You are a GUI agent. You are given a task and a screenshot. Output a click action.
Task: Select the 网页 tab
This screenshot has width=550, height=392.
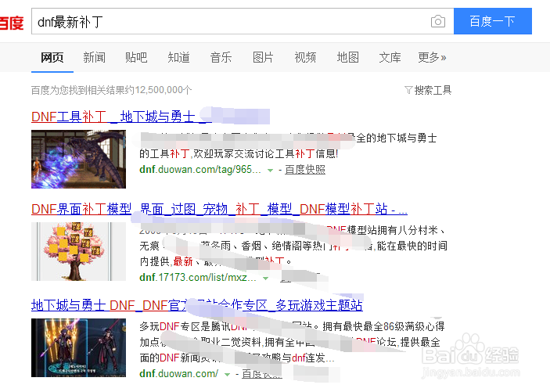[x=52, y=57]
